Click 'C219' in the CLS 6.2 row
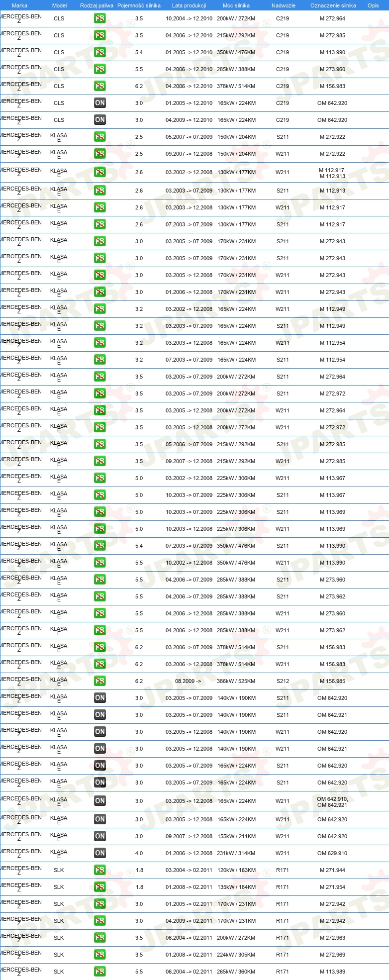 (283, 86)
